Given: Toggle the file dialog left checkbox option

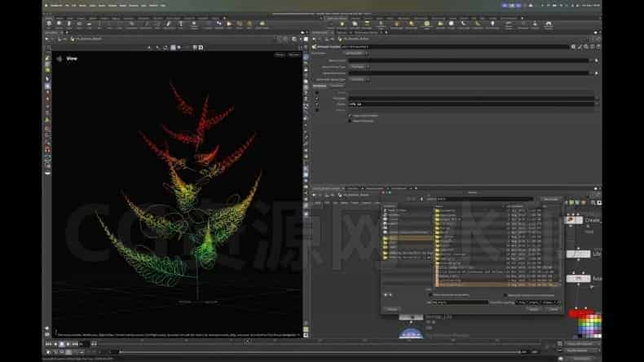Looking at the screenshot, I should 430,294.
